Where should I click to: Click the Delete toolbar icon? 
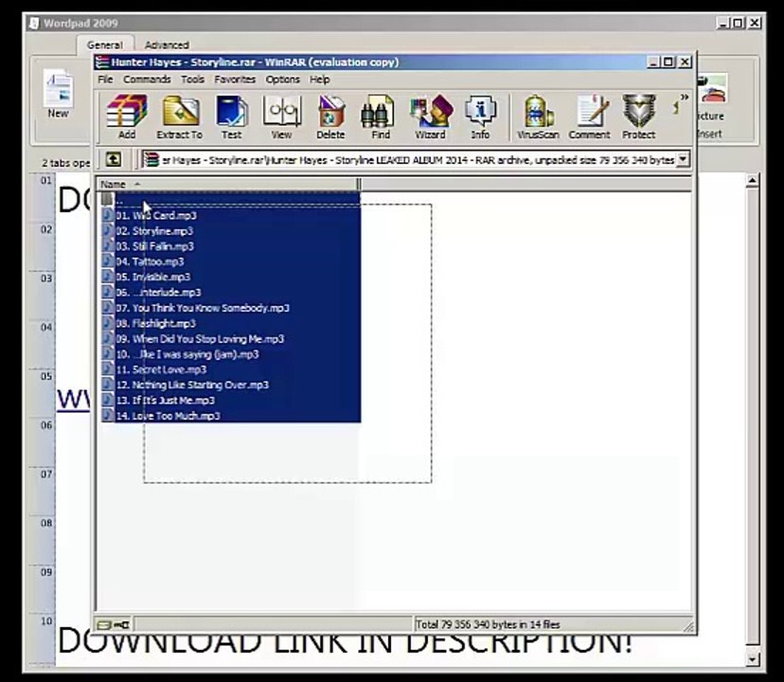330,111
